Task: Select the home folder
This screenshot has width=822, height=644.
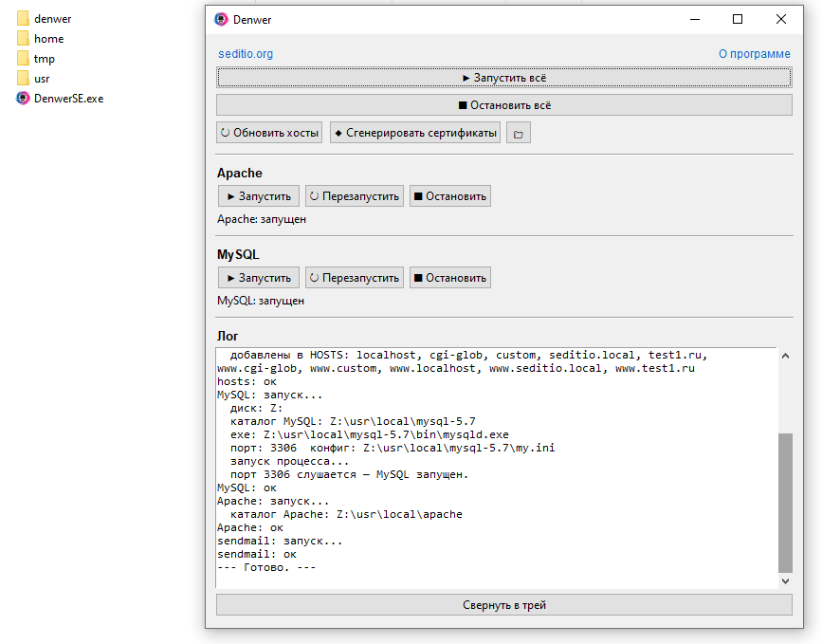Action: (x=48, y=39)
